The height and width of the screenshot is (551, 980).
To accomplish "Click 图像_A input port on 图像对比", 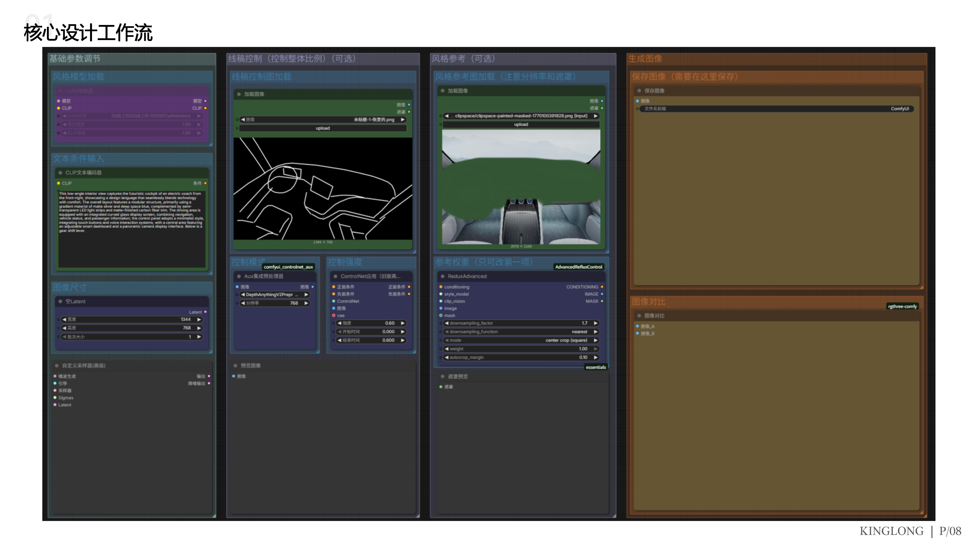I will pos(637,327).
